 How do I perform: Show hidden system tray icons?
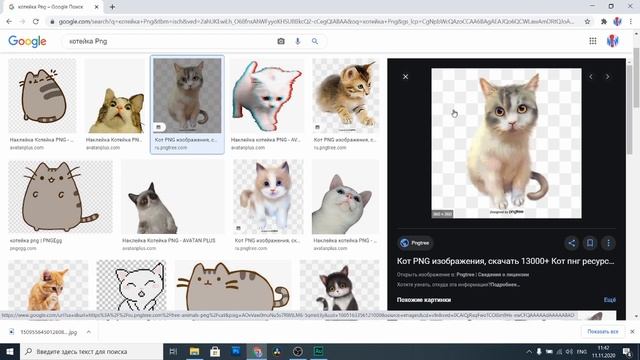pos(529,351)
